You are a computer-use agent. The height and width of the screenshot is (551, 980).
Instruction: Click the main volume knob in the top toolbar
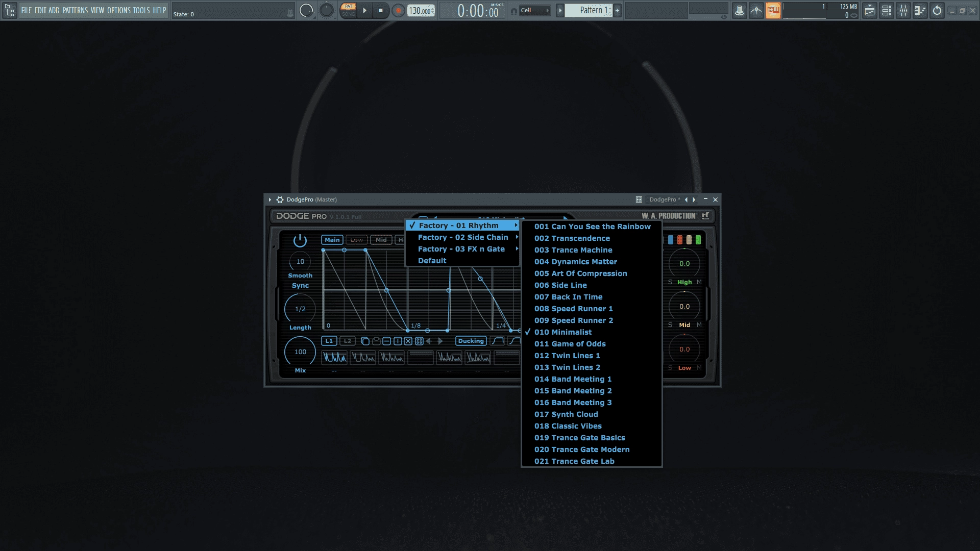click(x=306, y=10)
